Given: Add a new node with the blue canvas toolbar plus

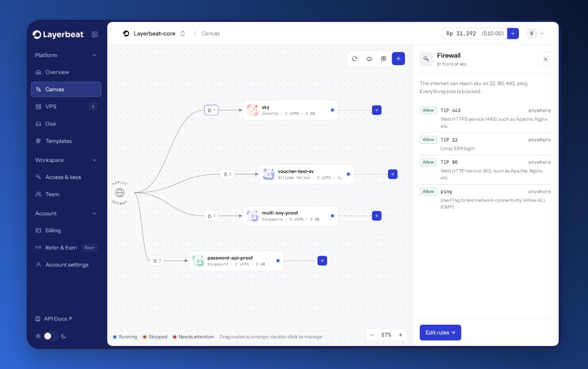Looking at the screenshot, I should point(398,59).
